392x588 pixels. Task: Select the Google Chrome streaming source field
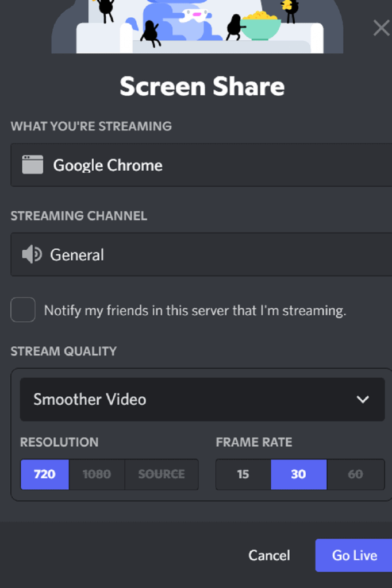pos(201,165)
